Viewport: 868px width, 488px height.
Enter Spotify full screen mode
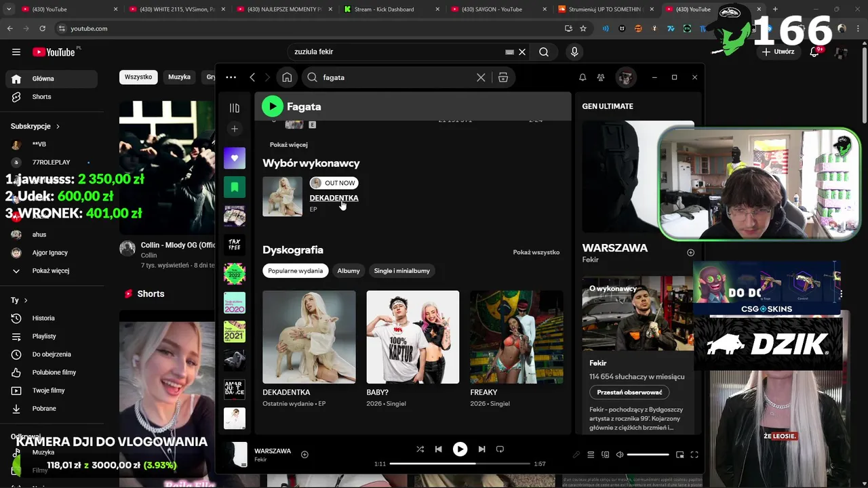pyautogui.click(x=694, y=455)
